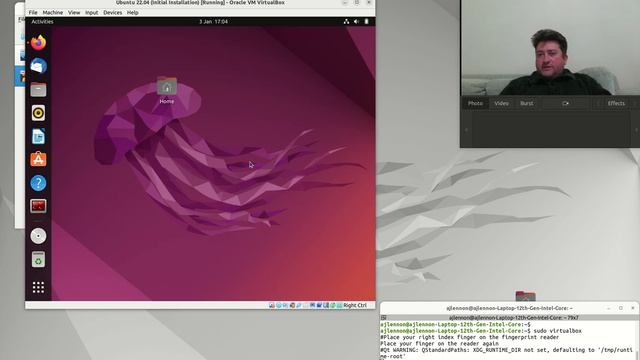Screen dimensions: 640x360
Task: Open VirtualBox Devices menu
Action: 113,13
